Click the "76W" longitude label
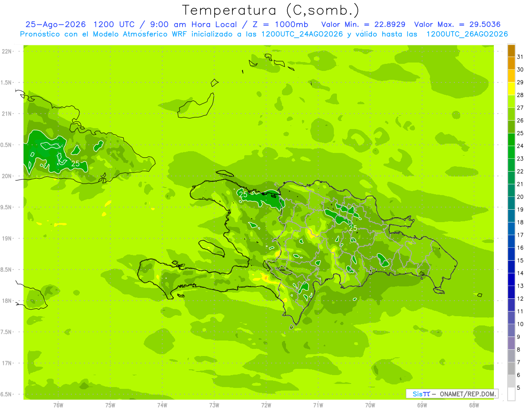The width and height of the screenshot is (532, 411). (x=58, y=405)
